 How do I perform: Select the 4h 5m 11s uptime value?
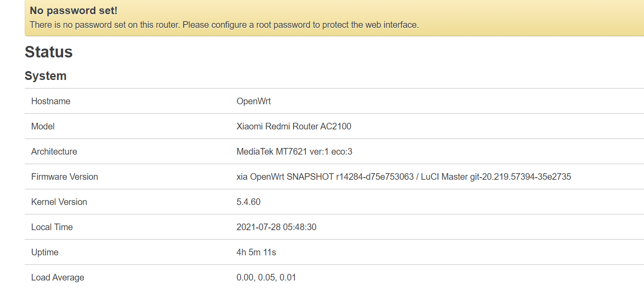[x=256, y=252]
